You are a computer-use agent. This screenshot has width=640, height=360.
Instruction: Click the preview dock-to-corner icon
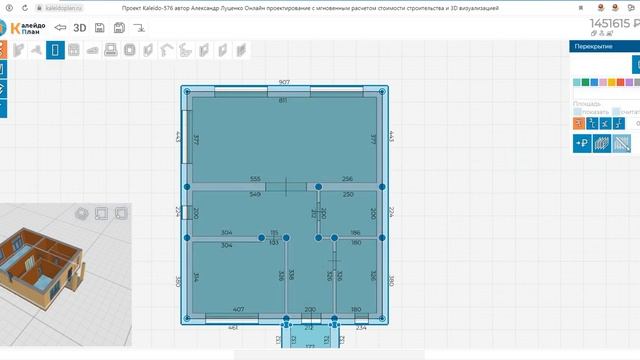[101, 213]
